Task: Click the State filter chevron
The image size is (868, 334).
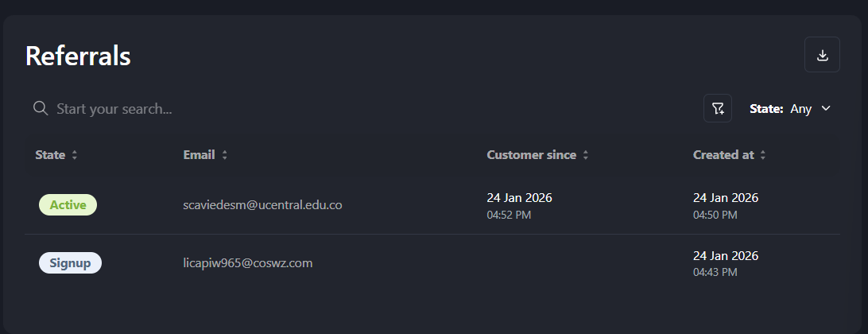Action: click(826, 109)
